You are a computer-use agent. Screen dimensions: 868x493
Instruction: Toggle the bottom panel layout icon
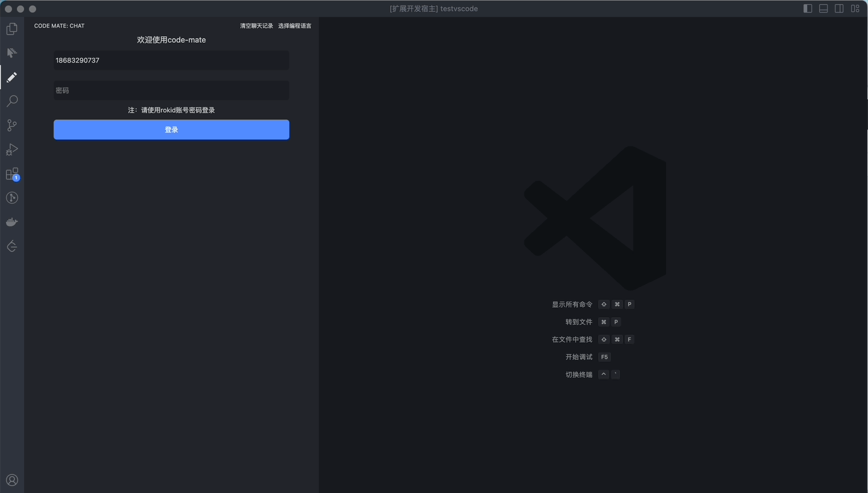(x=823, y=8)
